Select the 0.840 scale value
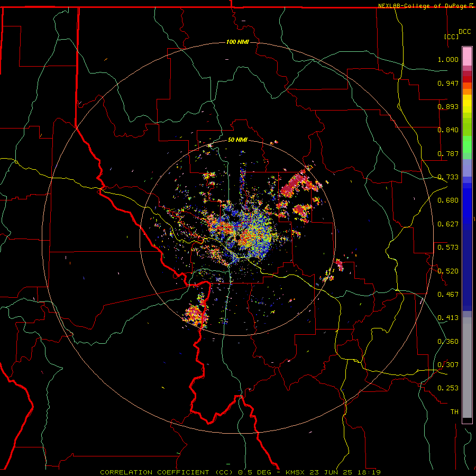Image resolution: width=476 pixels, height=476 pixels. click(448, 130)
